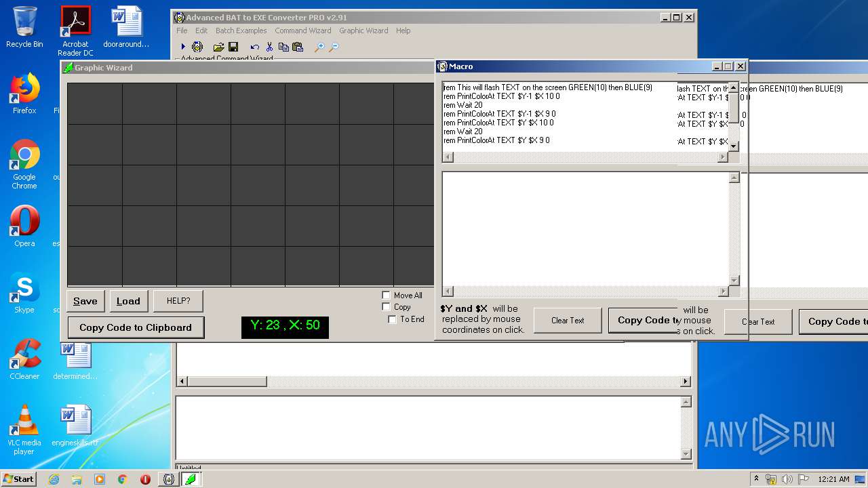Click the clock showing 12:21 AM
This screenshot has height=488, width=868.
(x=833, y=479)
